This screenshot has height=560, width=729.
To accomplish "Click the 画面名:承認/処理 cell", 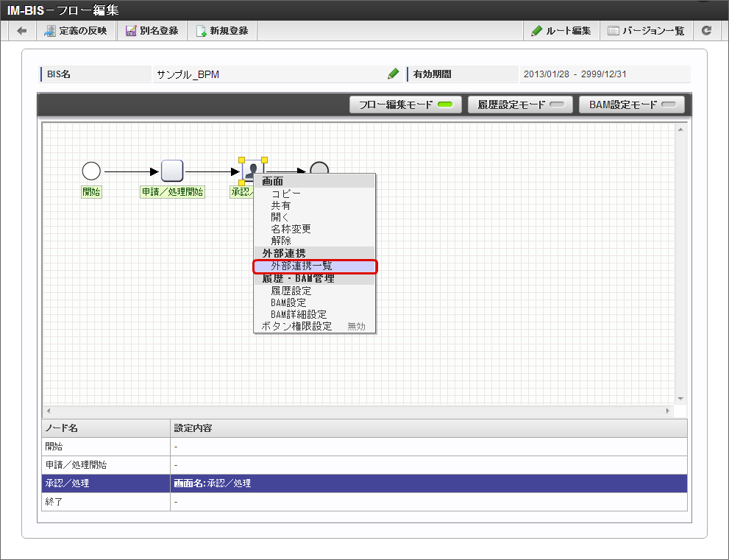I will pyautogui.click(x=429, y=483).
